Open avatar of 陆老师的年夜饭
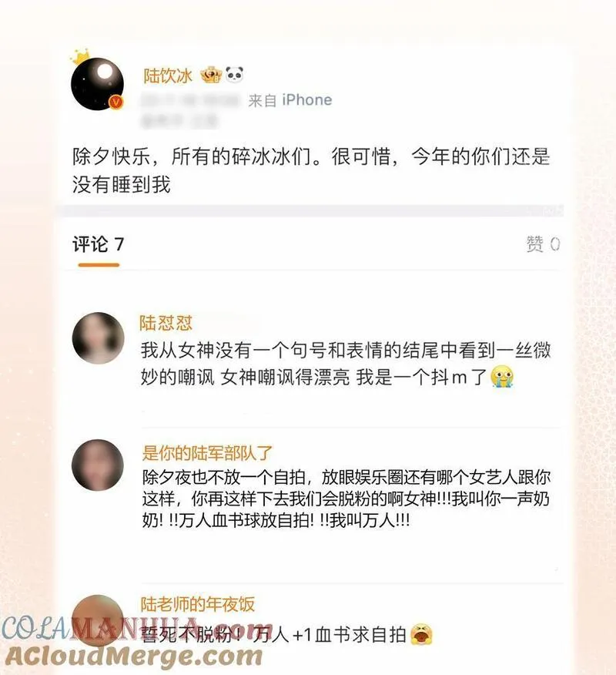The height and width of the screenshot is (675, 616). point(98,621)
